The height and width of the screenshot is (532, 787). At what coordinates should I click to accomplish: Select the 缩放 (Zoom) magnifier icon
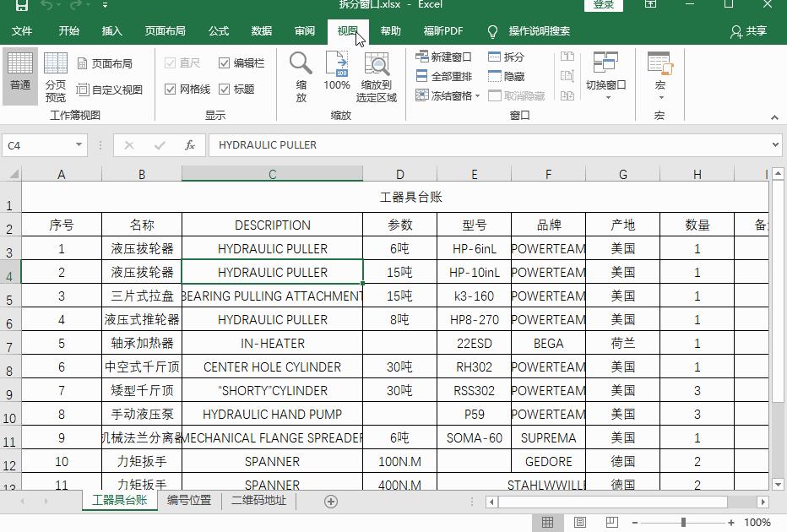coord(300,68)
